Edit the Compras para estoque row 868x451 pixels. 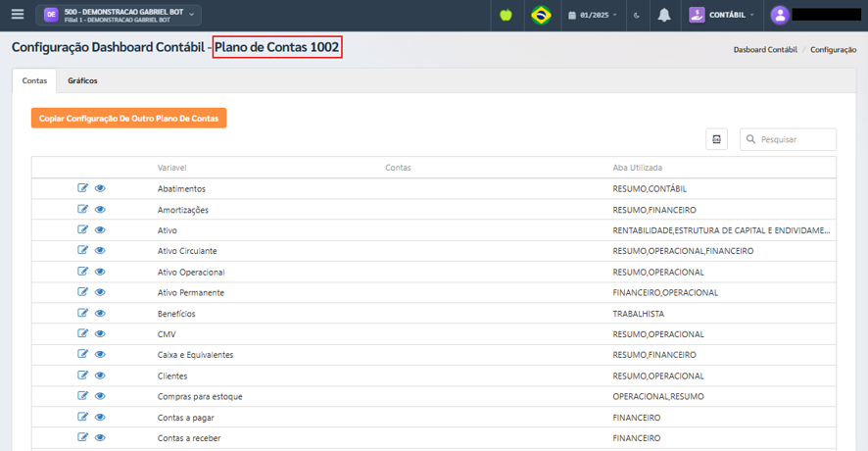click(82, 395)
